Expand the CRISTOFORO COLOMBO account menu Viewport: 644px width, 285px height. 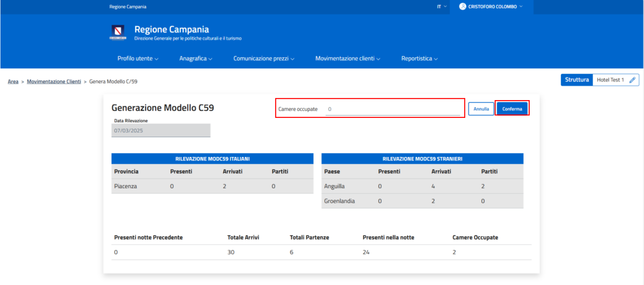(491, 7)
